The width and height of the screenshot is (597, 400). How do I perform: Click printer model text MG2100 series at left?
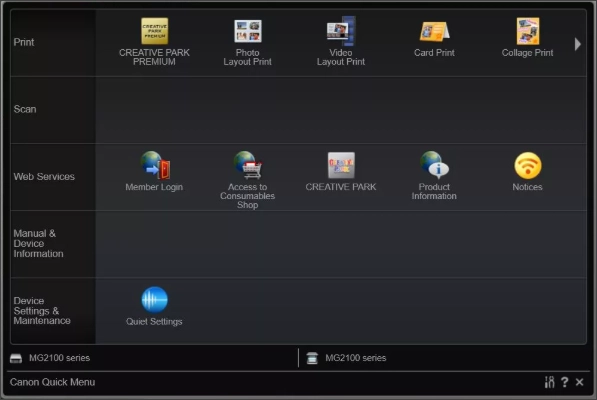[59, 358]
